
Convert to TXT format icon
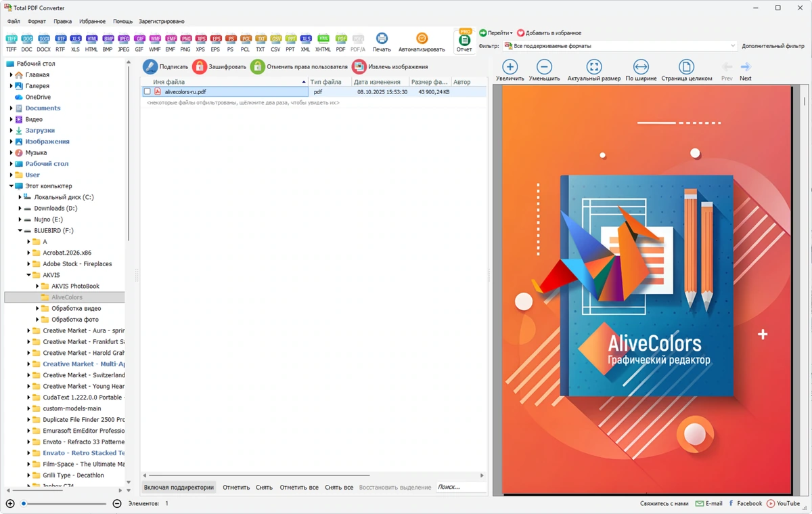click(261, 43)
